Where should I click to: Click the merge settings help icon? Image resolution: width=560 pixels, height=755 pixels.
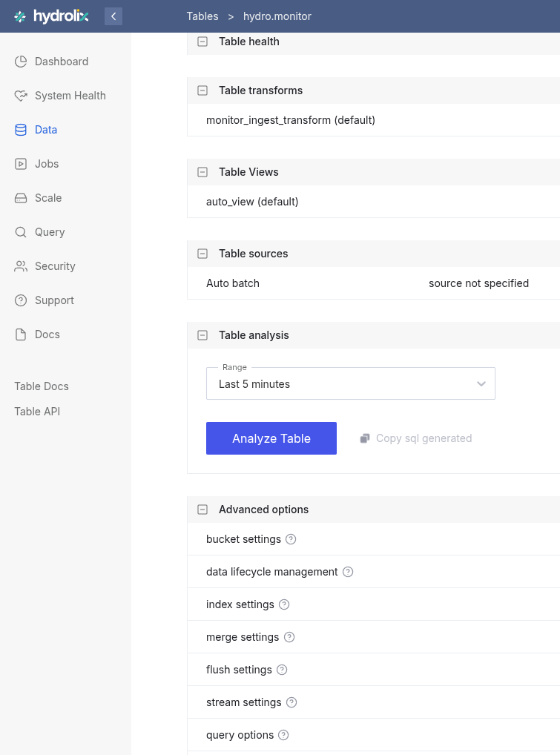pyautogui.click(x=289, y=637)
